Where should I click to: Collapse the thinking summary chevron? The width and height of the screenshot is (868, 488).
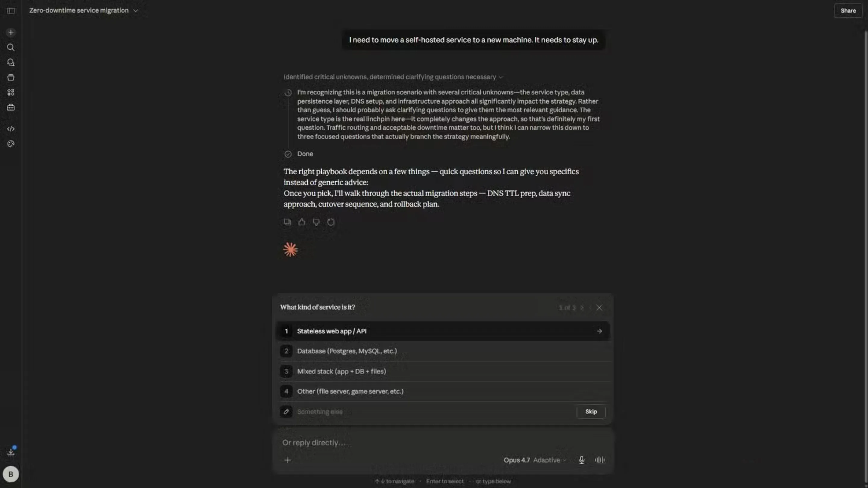click(501, 77)
